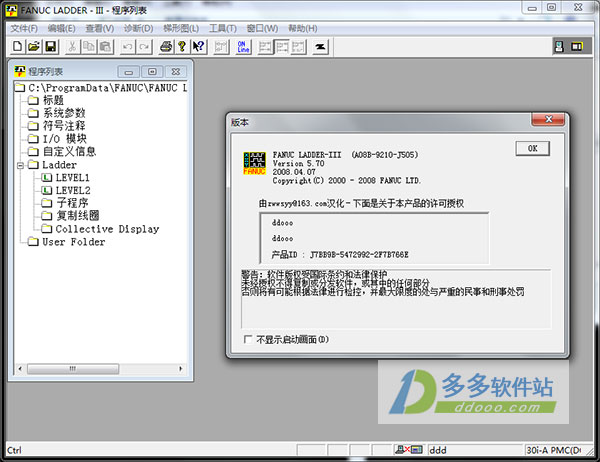This screenshot has height=462, width=600.
Task: Select User Folder tree item
Action: click(x=73, y=242)
